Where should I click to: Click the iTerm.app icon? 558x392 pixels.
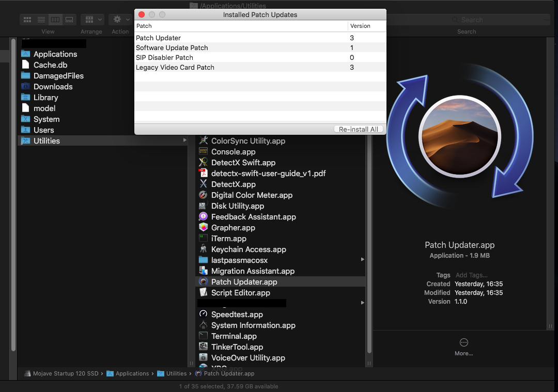tap(203, 238)
